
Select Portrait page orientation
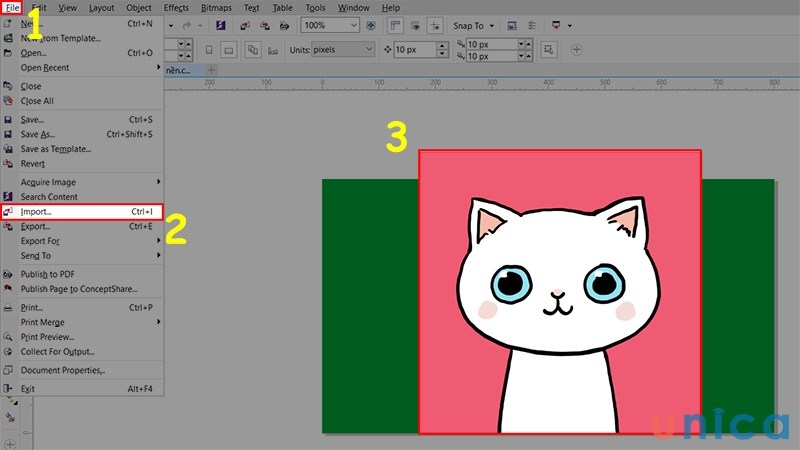click(209, 49)
